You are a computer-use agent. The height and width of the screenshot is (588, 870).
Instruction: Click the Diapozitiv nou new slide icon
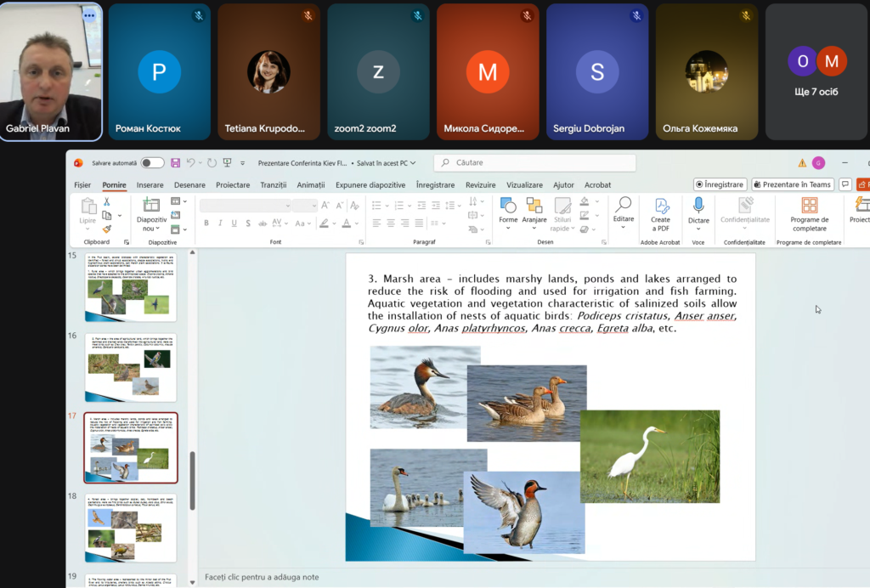[x=151, y=205]
